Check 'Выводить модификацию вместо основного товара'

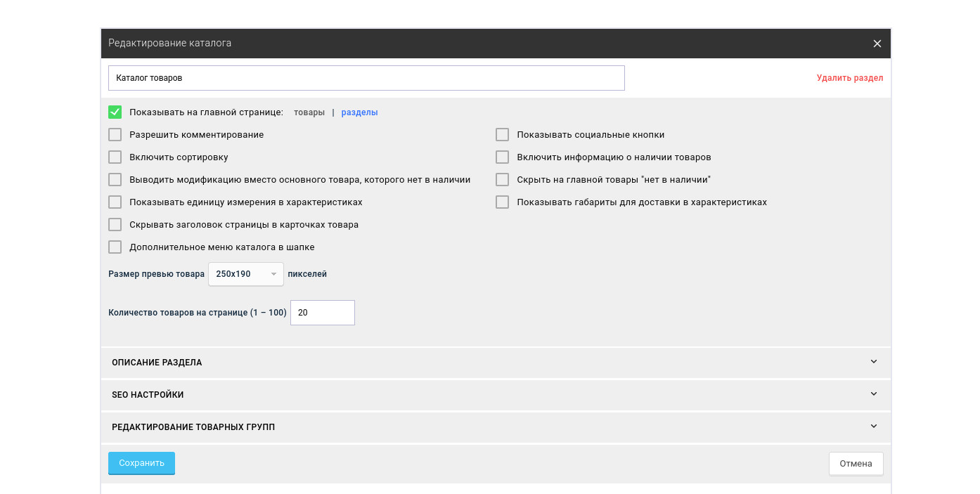[115, 180]
